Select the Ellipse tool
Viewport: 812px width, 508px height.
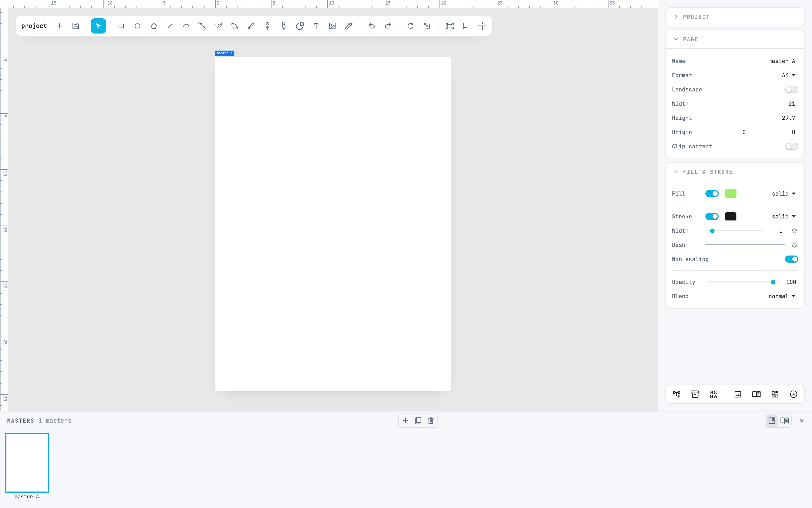tap(137, 26)
